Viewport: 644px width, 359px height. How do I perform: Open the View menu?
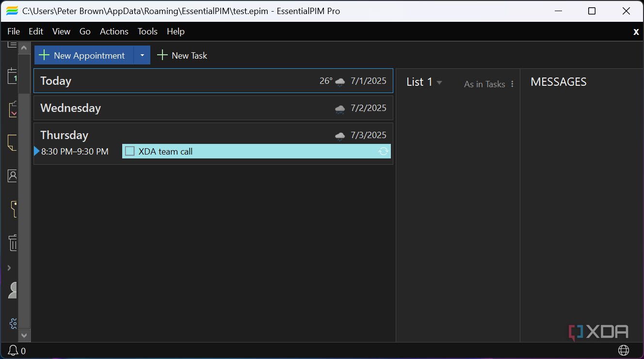pos(61,31)
